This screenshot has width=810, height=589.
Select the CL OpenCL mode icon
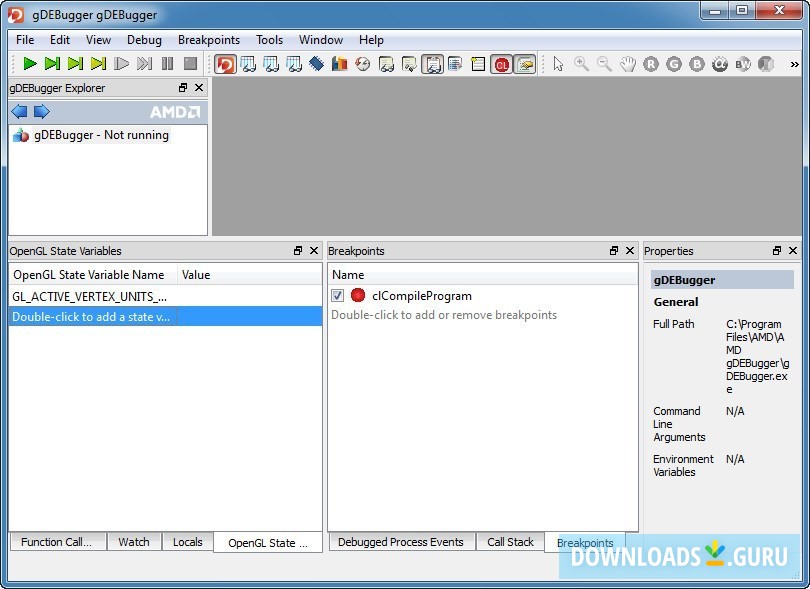[503, 63]
